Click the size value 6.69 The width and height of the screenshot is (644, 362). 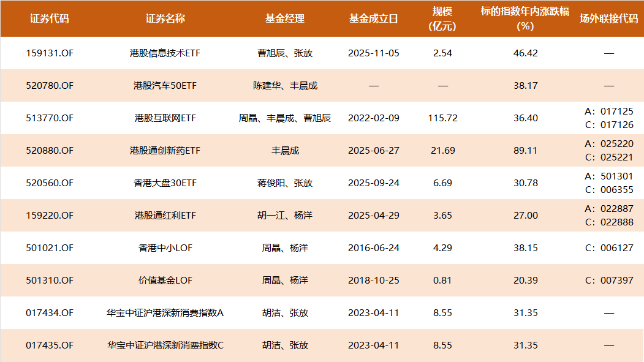443,183
